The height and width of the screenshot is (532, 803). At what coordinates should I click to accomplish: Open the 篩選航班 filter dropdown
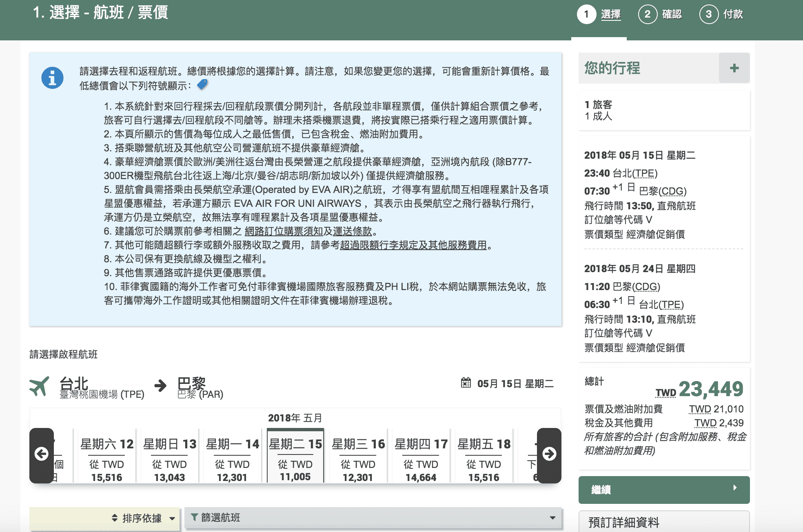click(373, 518)
